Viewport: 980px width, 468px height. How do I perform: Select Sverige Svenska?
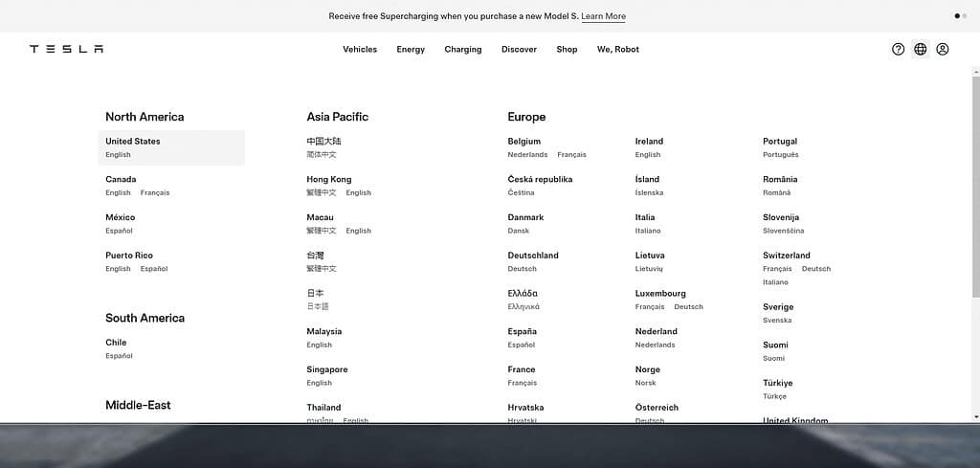pos(777,321)
